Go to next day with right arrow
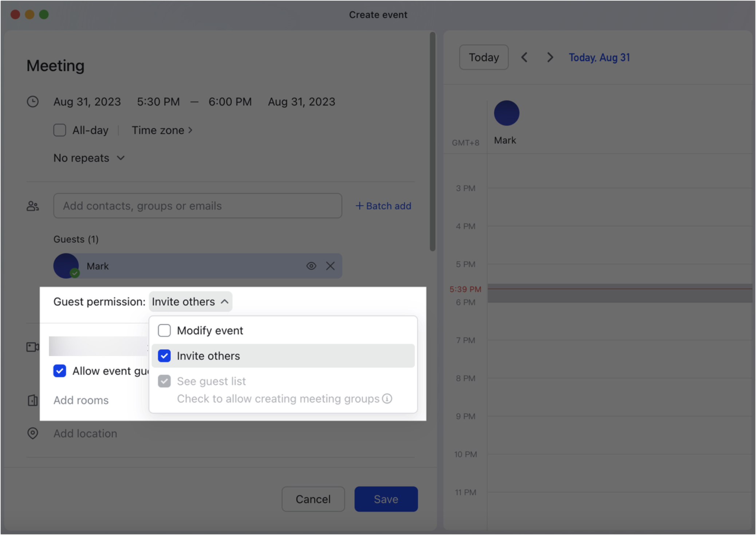 tap(550, 57)
